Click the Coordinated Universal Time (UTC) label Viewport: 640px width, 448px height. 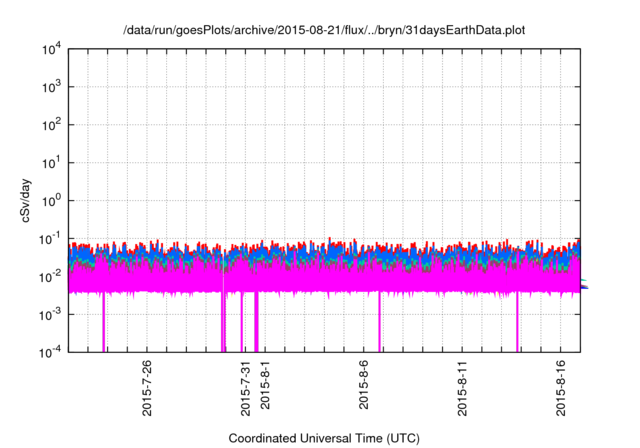(324, 438)
